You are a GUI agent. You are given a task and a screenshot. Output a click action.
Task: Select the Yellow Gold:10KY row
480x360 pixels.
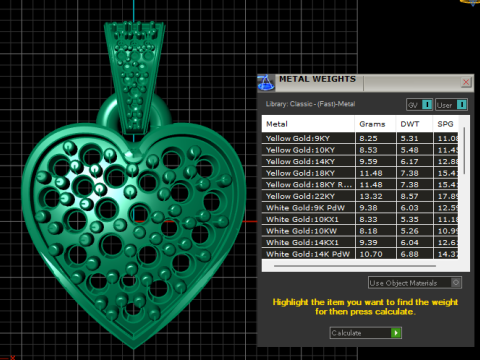click(360, 150)
